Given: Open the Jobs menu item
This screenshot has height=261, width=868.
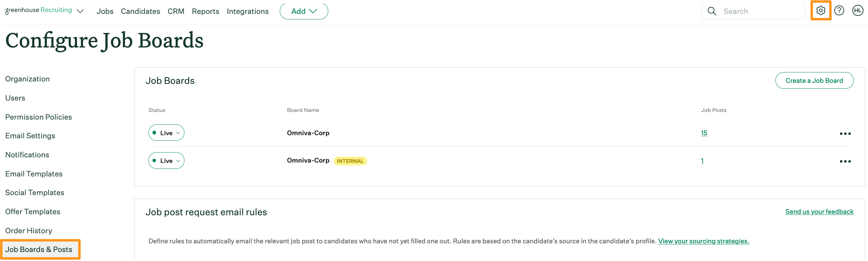Looking at the screenshot, I should click(x=105, y=11).
